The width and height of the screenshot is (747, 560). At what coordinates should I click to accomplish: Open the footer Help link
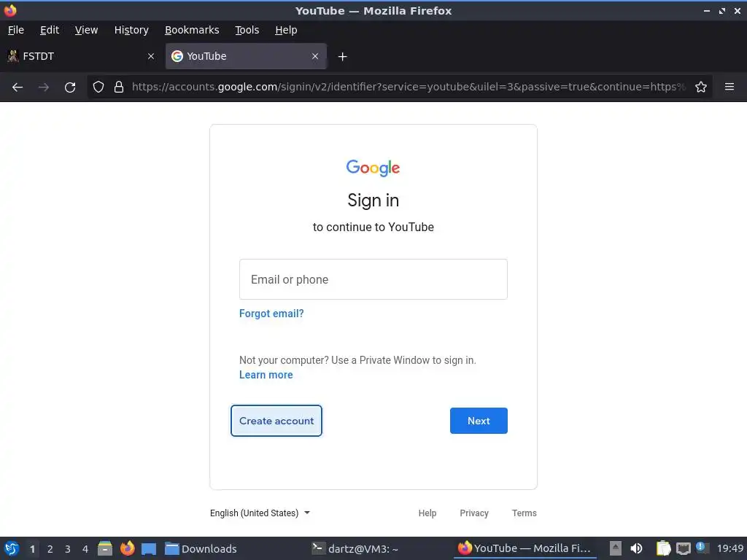427,513
